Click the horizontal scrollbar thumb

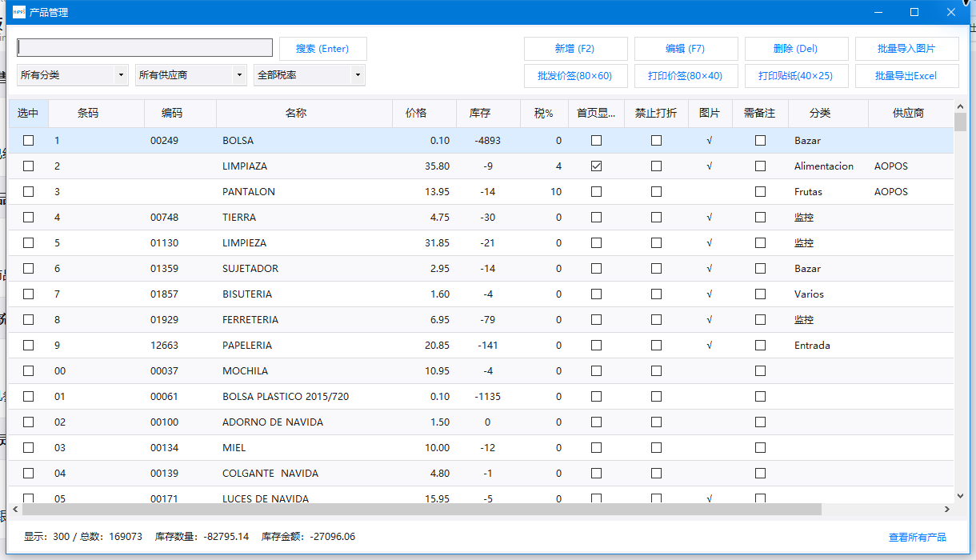click(x=422, y=510)
